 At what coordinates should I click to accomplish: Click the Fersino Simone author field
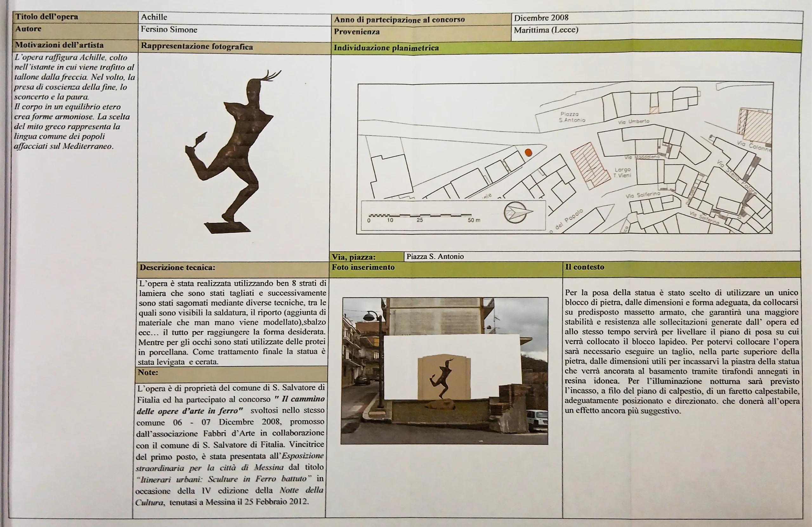click(169, 30)
